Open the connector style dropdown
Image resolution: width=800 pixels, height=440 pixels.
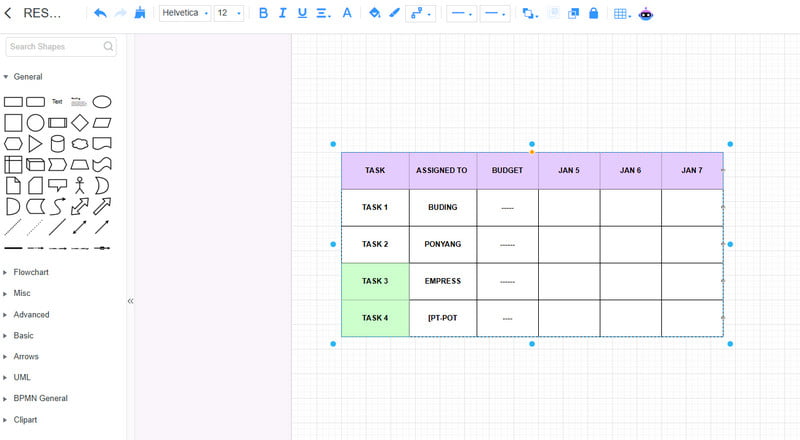click(420, 14)
